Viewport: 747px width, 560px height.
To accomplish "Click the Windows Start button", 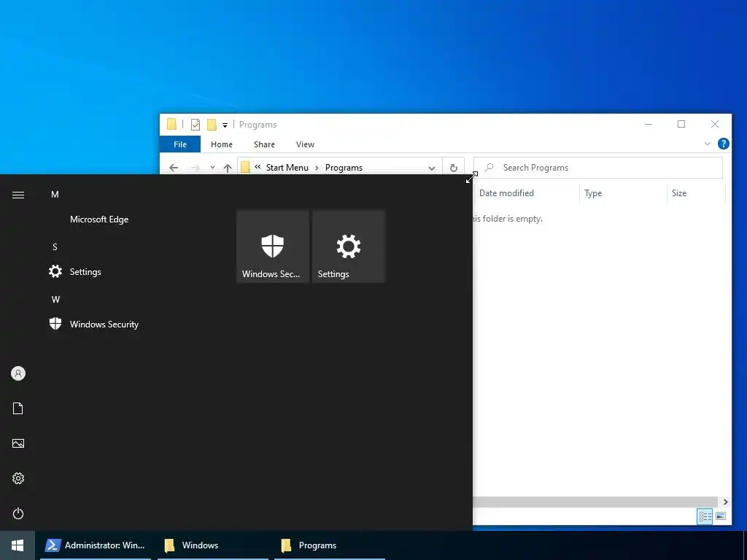I will click(x=18, y=545).
